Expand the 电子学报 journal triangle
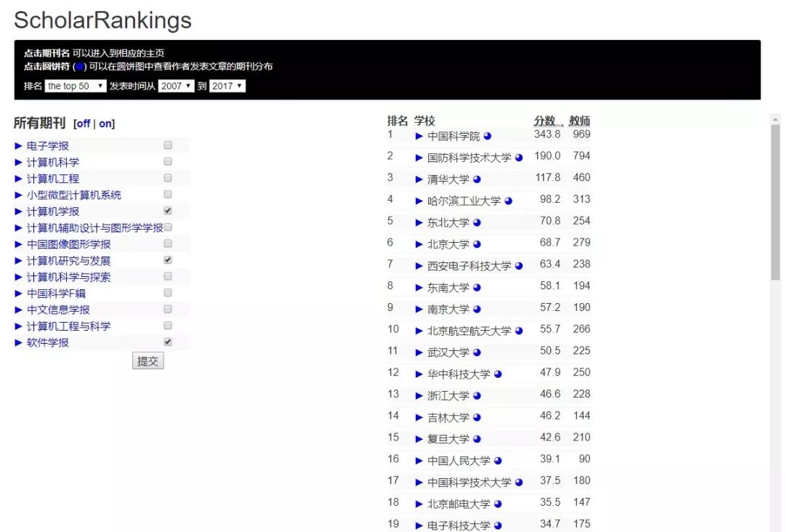 [x=18, y=146]
